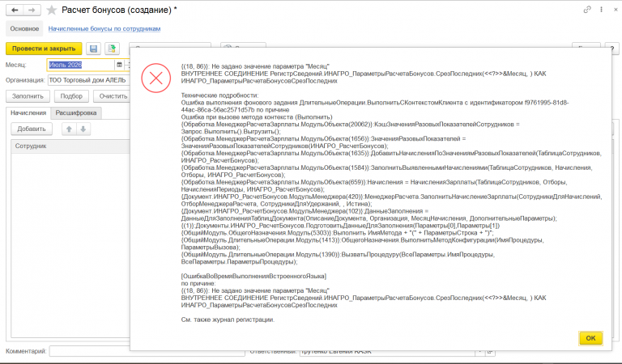
Task: Open dropdown arrow of Ответственный field
Action: coord(480,351)
